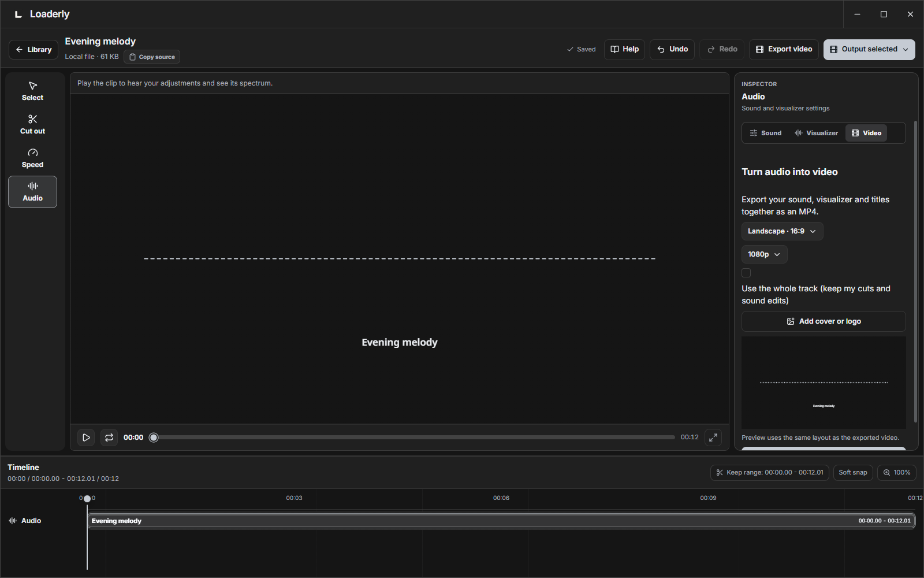Switch to the Visualizer tab
Screen dimensions: 924x578
[816, 133]
